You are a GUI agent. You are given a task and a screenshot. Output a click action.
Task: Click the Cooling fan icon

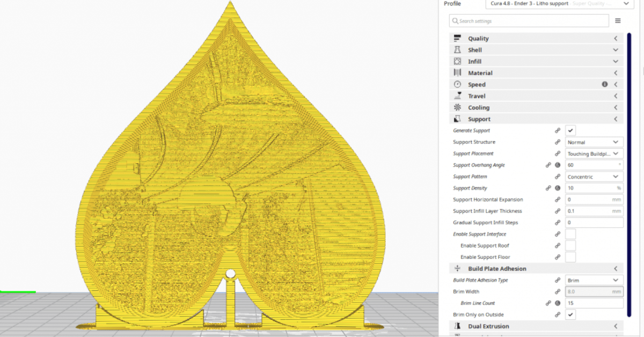457,107
